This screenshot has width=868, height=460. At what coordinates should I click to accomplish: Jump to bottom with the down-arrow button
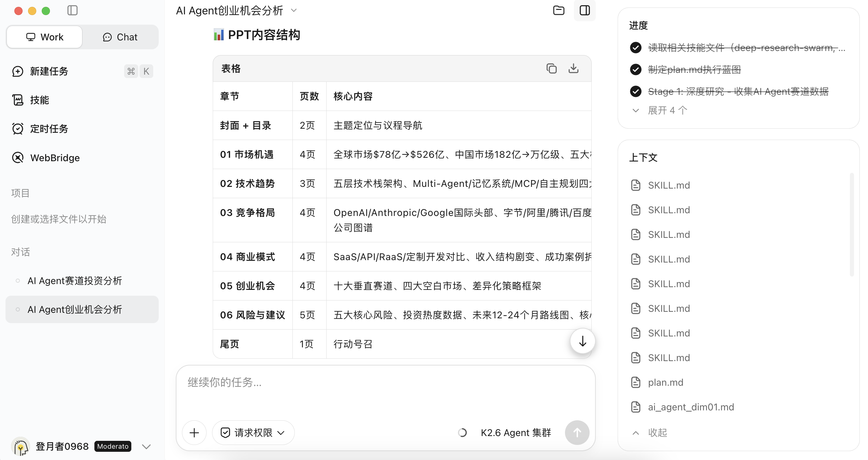pos(583,341)
